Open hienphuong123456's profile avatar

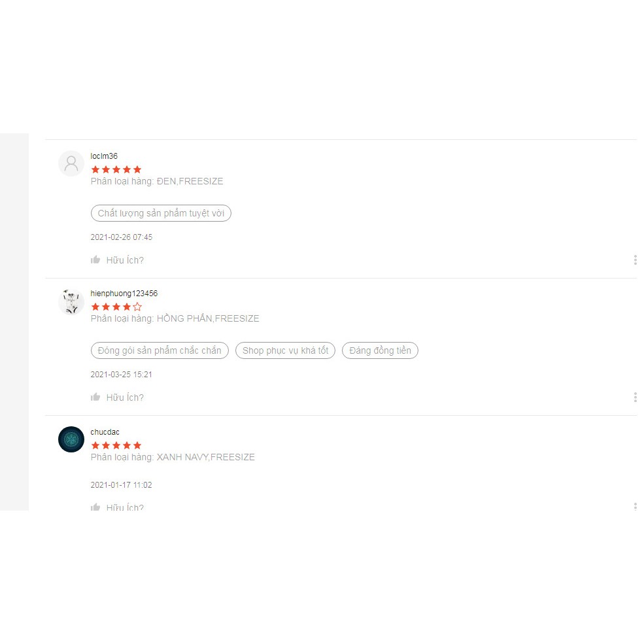[x=71, y=301]
